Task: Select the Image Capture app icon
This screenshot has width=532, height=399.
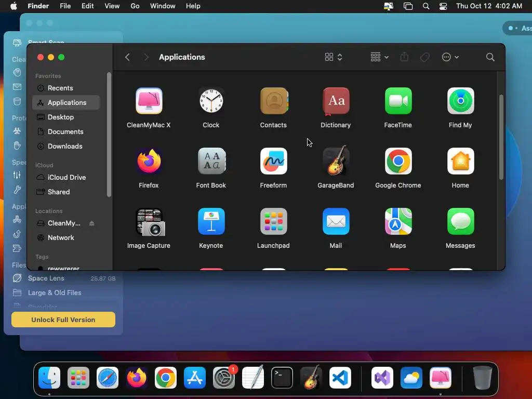Action: (150, 222)
